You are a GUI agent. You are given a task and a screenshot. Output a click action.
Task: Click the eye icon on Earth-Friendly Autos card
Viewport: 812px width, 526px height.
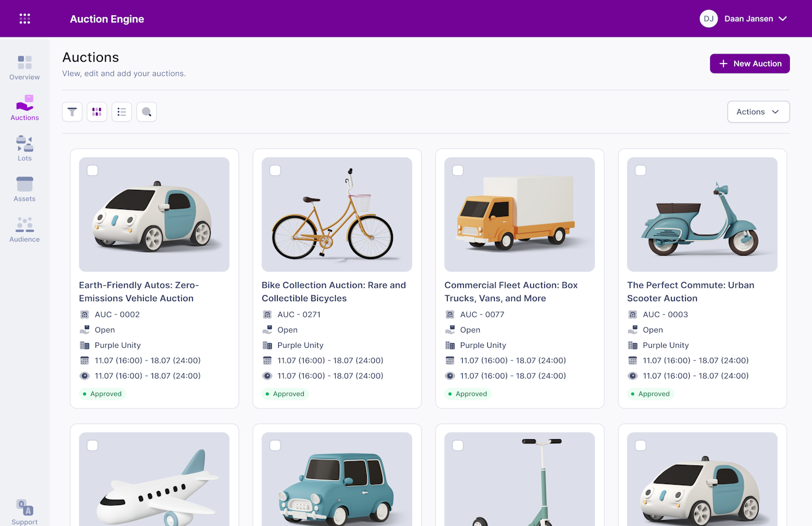tap(84, 376)
